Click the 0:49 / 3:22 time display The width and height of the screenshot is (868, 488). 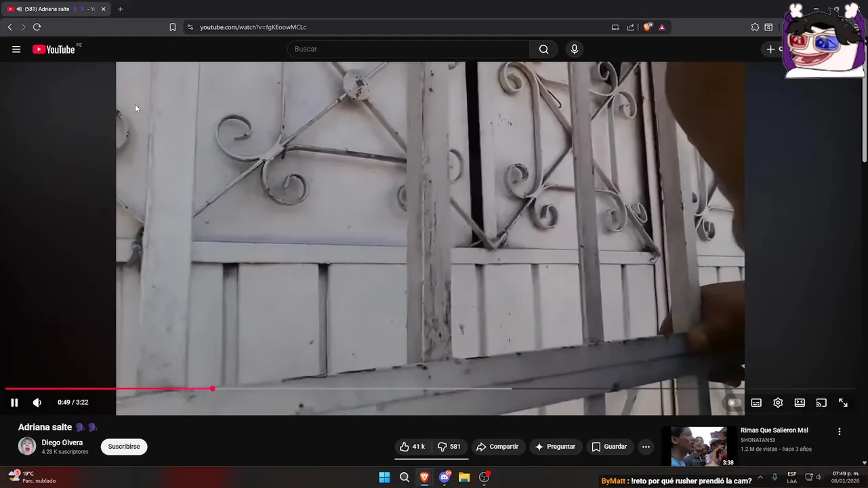tap(73, 403)
